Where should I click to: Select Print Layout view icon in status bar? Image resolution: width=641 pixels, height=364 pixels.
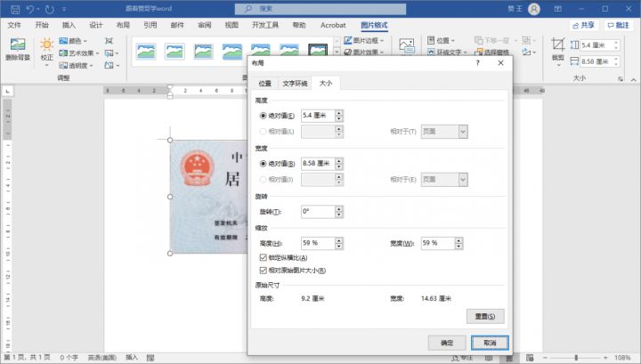tap(509, 358)
